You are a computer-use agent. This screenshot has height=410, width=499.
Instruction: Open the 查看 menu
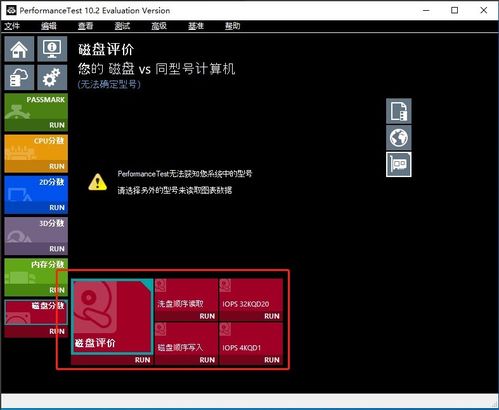point(85,26)
